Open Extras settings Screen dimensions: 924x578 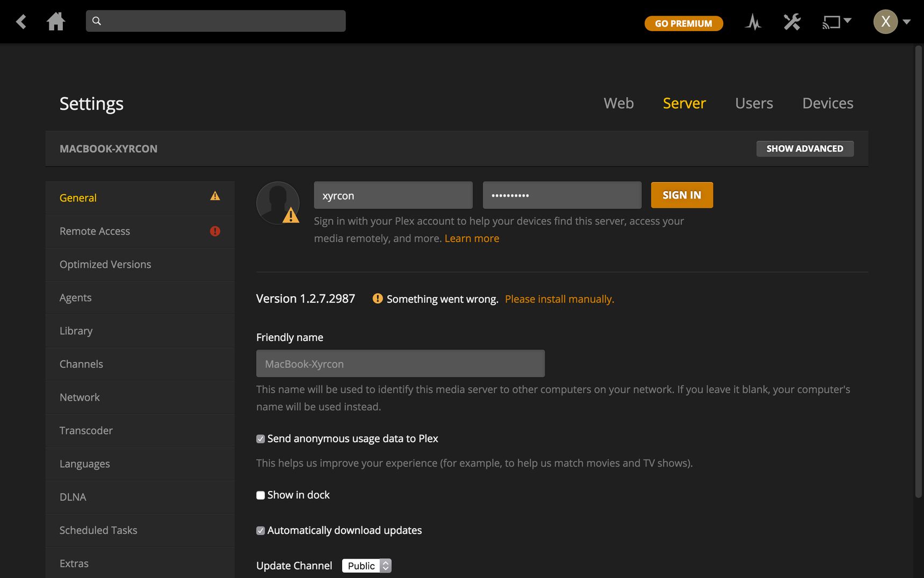pos(140,563)
